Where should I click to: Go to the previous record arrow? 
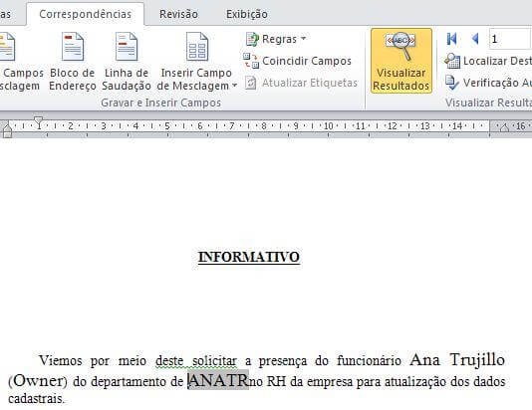click(x=475, y=39)
